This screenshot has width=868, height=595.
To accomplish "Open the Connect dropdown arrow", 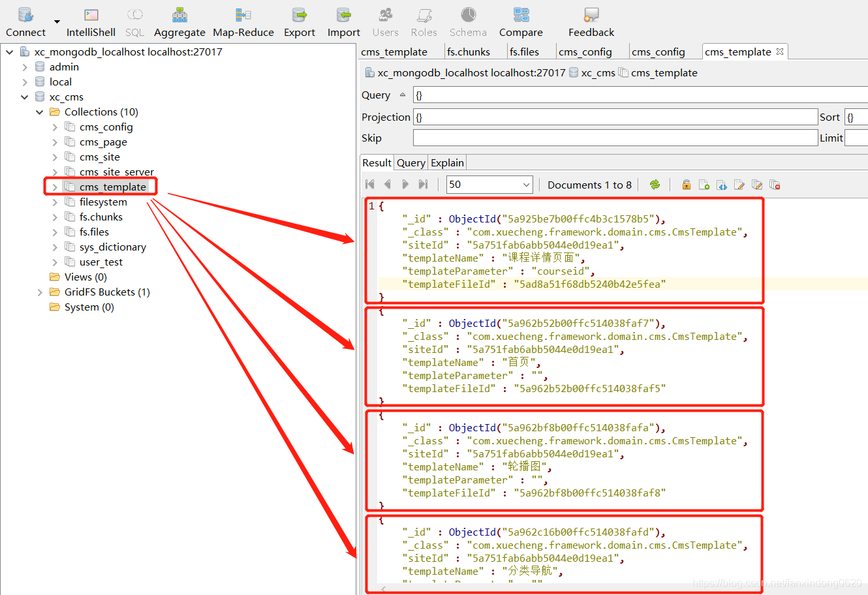I will click(x=57, y=22).
